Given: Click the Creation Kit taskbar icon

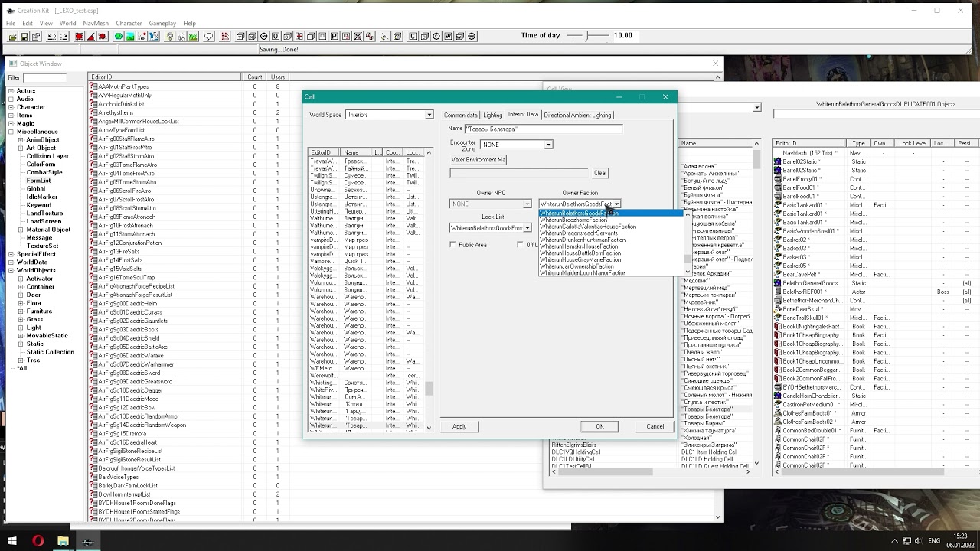Looking at the screenshot, I should point(88,541).
